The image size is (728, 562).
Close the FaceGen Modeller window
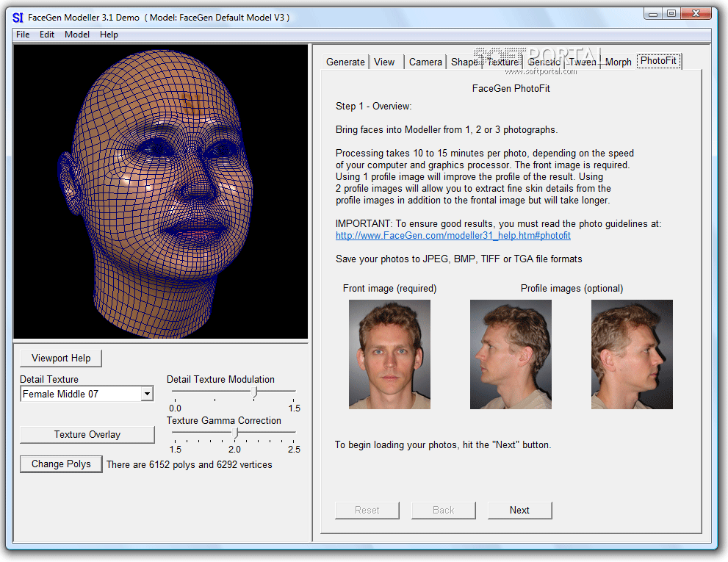coord(696,13)
